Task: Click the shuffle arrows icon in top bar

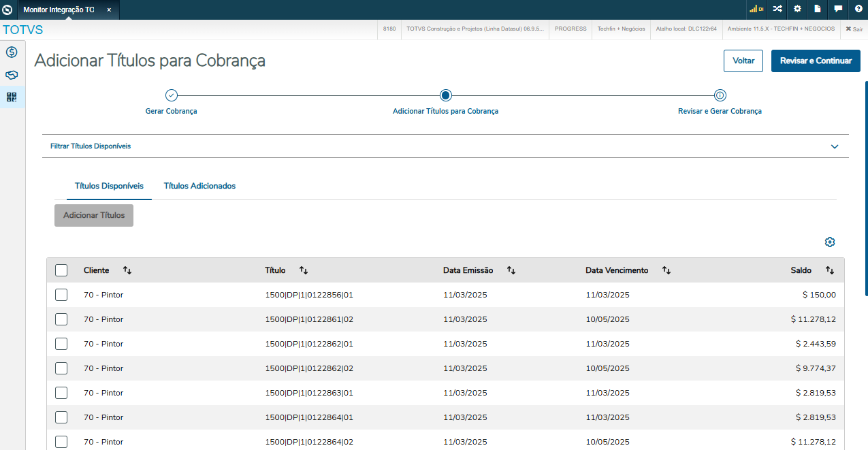Action: 777,9
